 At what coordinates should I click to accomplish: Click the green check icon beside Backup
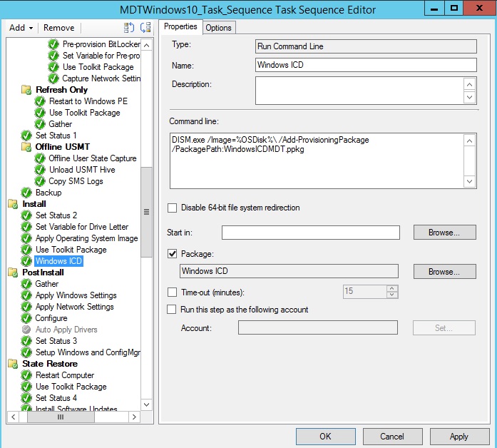pos(27,193)
